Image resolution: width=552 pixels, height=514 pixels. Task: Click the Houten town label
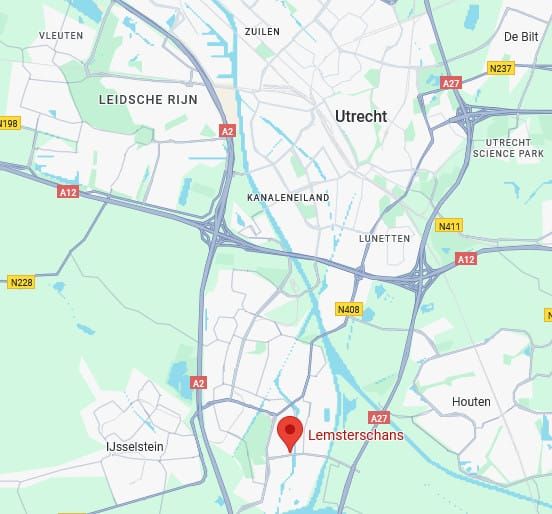point(471,401)
